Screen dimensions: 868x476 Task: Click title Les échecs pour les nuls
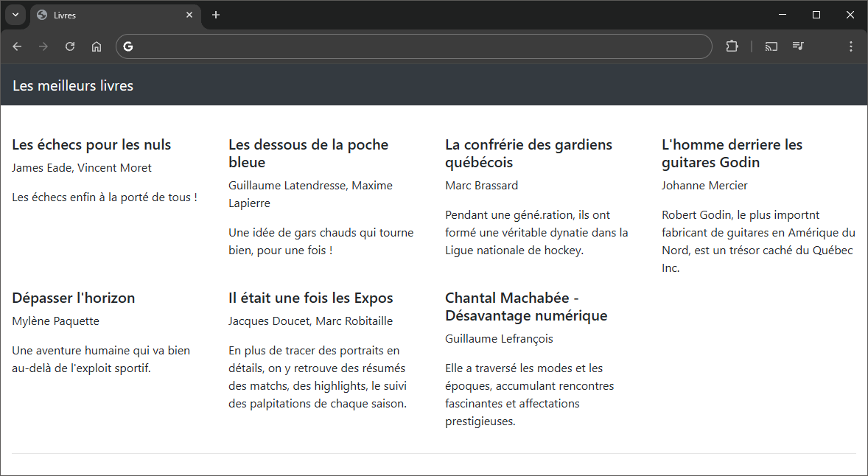[x=91, y=144]
